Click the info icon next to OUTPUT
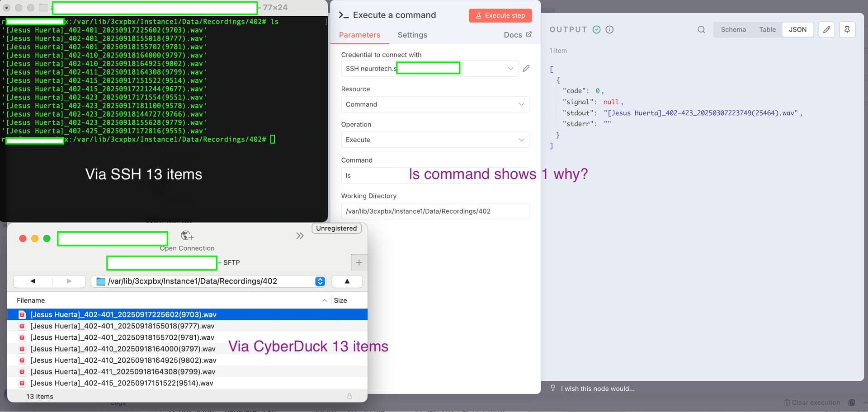Screen dimensions: 868x412 coord(609,30)
